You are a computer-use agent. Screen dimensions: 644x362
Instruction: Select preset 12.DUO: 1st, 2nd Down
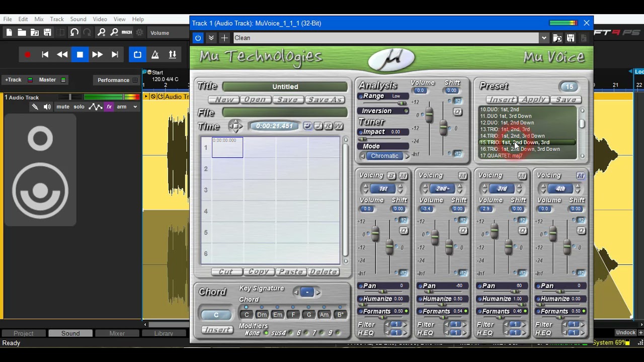point(507,123)
